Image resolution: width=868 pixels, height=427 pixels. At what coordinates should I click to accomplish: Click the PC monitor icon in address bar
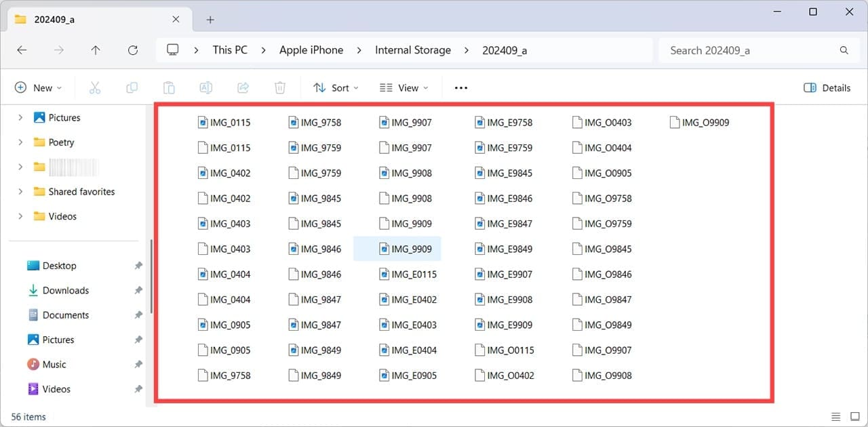point(173,50)
